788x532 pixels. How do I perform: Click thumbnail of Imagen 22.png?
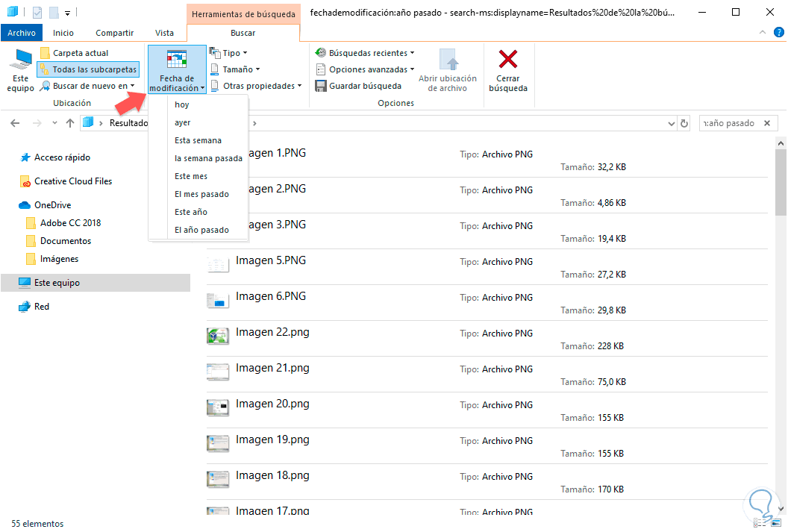pyautogui.click(x=218, y=336)
